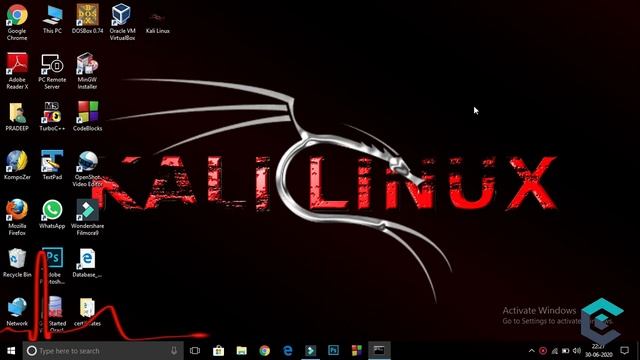Screen dimensions: 640x360
Task: Open File Explorer from taskbar
Action: 242,351
